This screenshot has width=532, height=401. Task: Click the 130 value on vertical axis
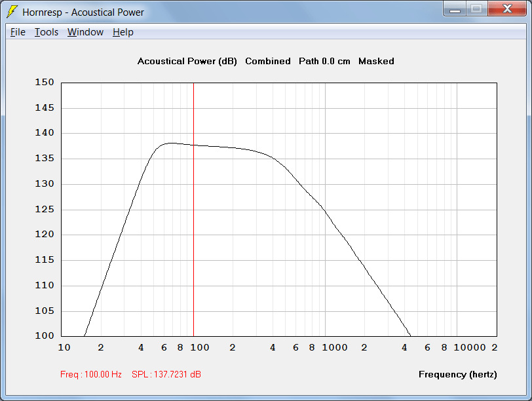45,184
